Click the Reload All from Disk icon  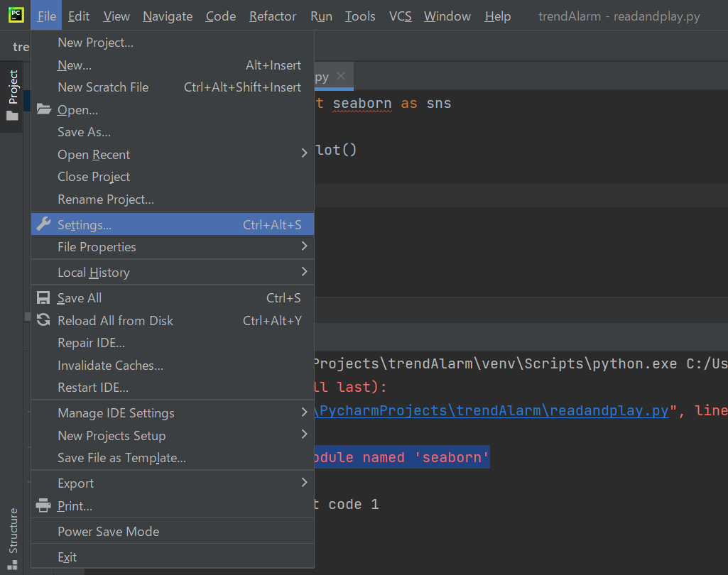(43, 319)
